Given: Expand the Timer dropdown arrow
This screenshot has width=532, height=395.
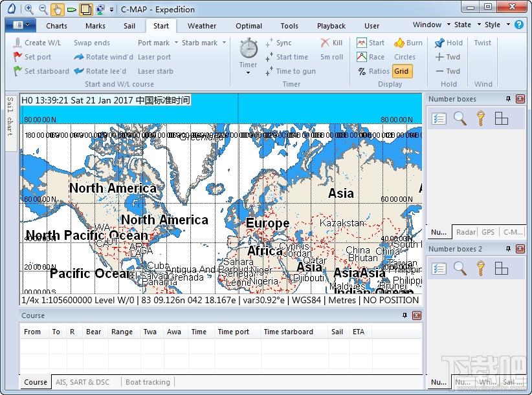Looking at the screenshot, I should coord(248,73).
